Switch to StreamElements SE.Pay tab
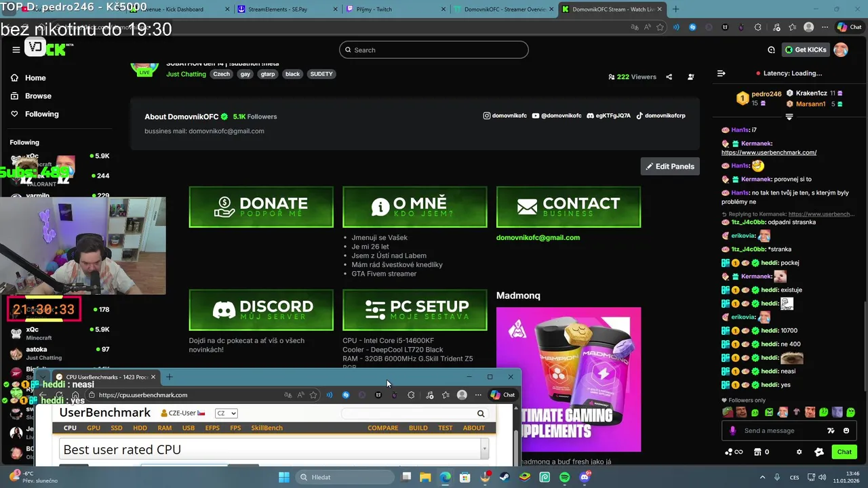The image size is (868, 488). click(285, 9)
